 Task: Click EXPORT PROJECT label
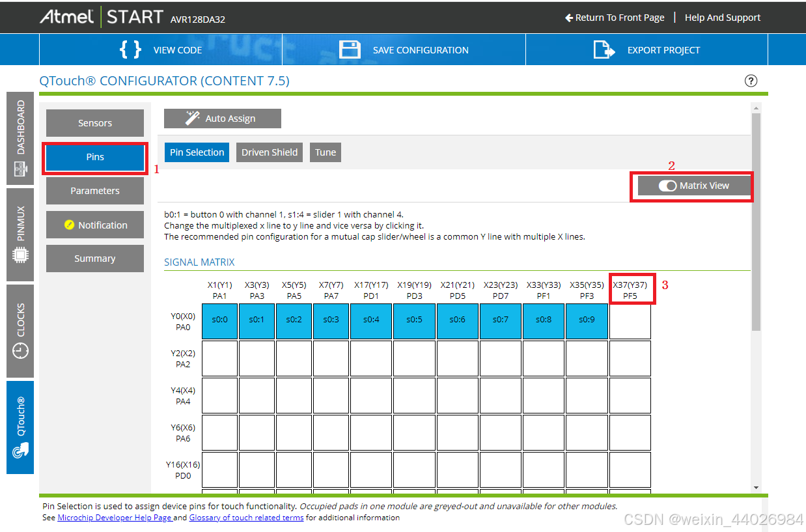pyautogui.click(x=663, y=50)
